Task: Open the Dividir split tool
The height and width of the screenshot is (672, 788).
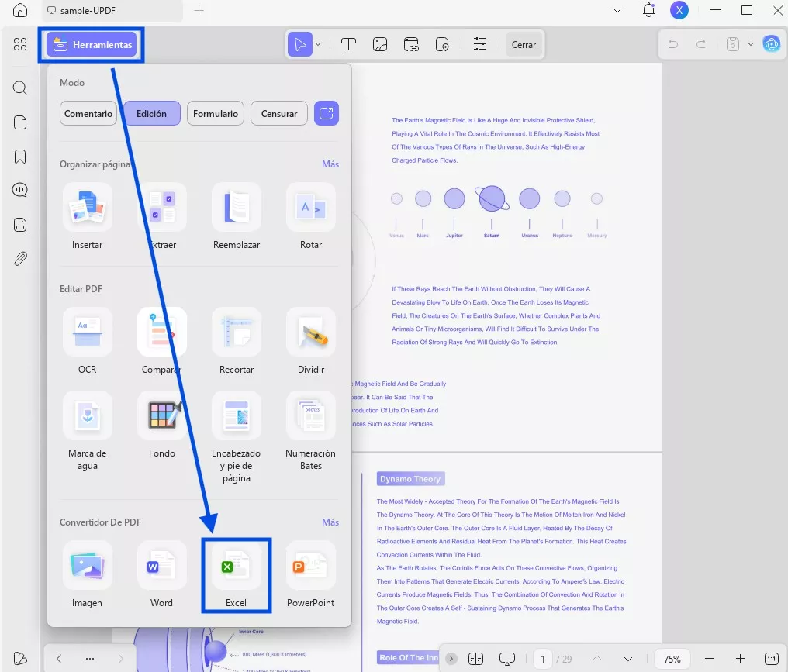Action: [310, 342]
